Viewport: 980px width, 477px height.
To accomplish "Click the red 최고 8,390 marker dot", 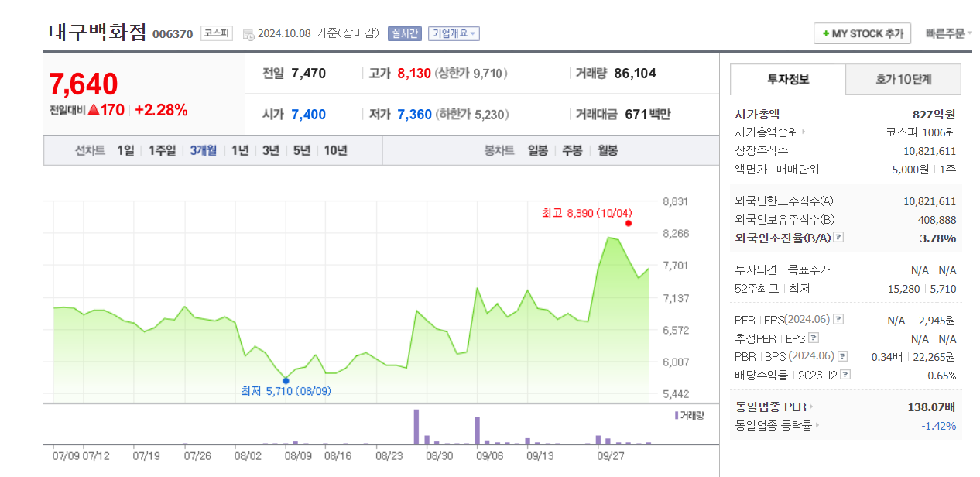I will click(x=628, y=223).
